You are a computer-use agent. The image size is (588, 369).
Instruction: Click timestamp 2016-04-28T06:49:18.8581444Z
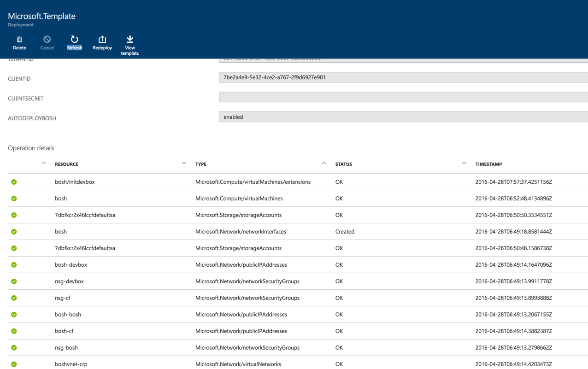pos(514,232)
